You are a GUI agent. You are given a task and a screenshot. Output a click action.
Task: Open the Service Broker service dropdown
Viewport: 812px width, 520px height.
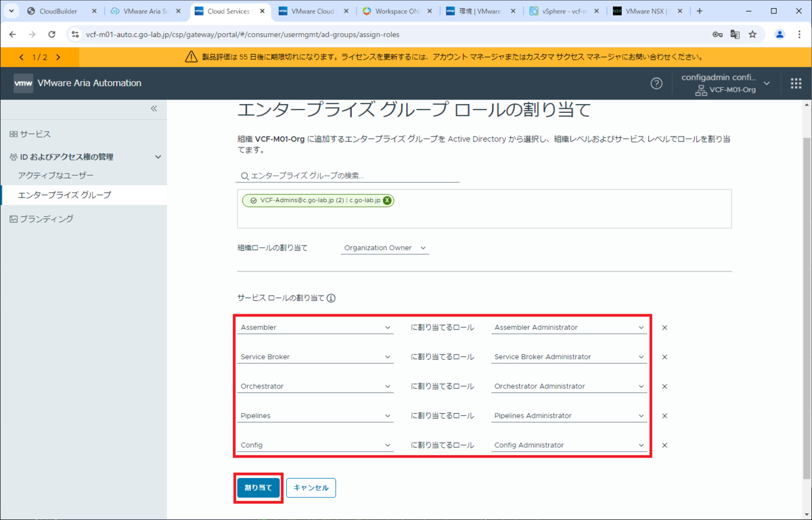pyautogui.click(x=315, y=357)
